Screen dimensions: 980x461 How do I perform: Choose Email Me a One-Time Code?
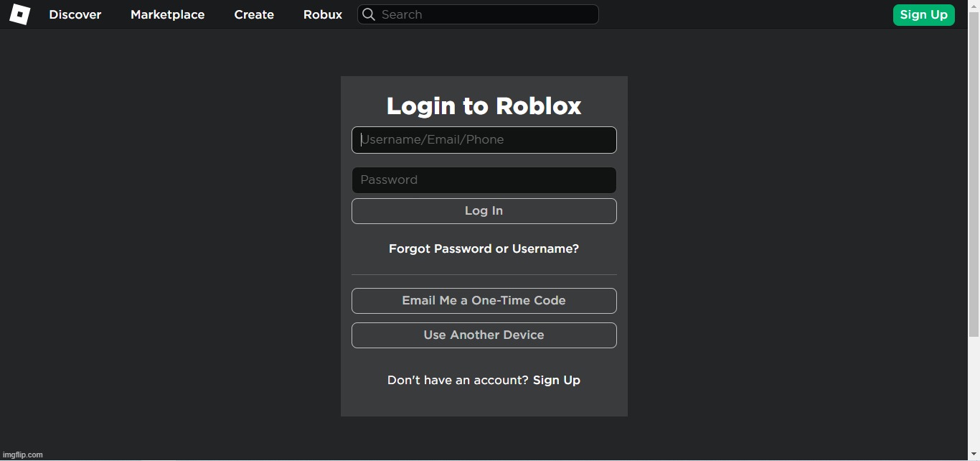point(484,301)
